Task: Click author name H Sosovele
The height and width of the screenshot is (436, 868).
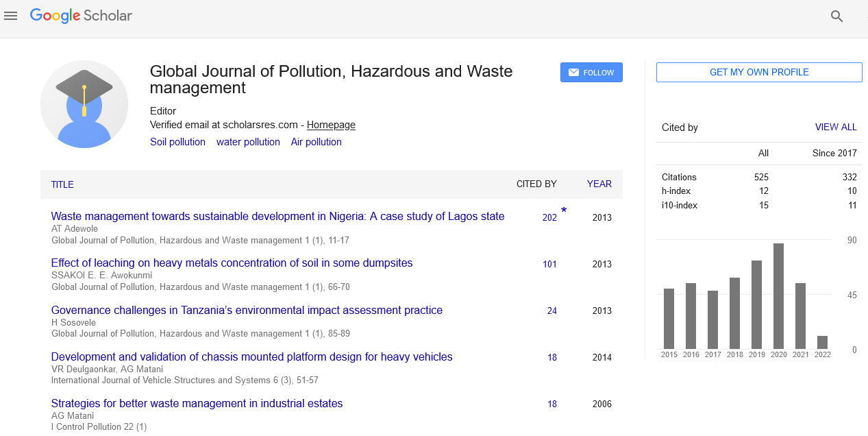Action: pyautogui.click(x=73, y=322)
